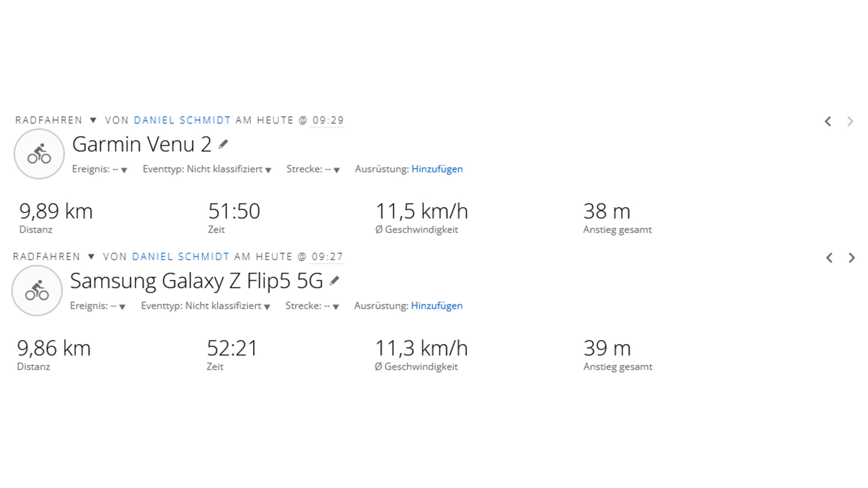
Task: Go to next activity from Garmin Venu 2
Action: [850, 122]
